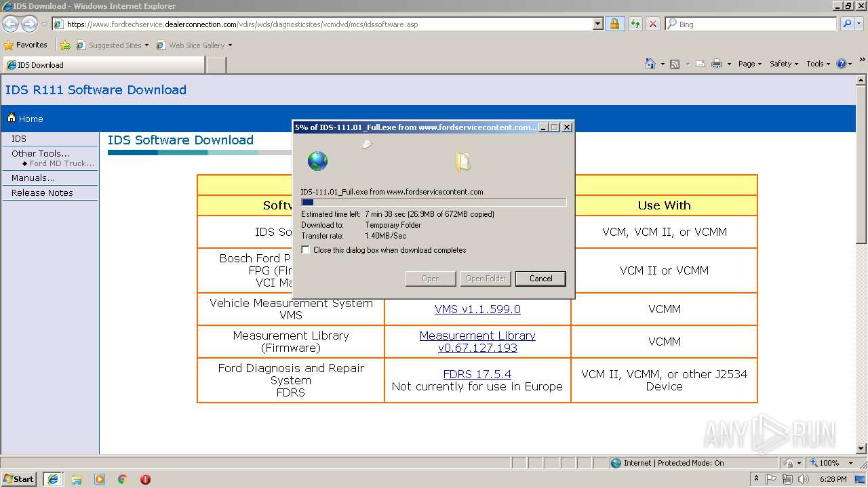Select IDS in the left sidebar
Screen dimensions: 868x488
coord(19,138)
